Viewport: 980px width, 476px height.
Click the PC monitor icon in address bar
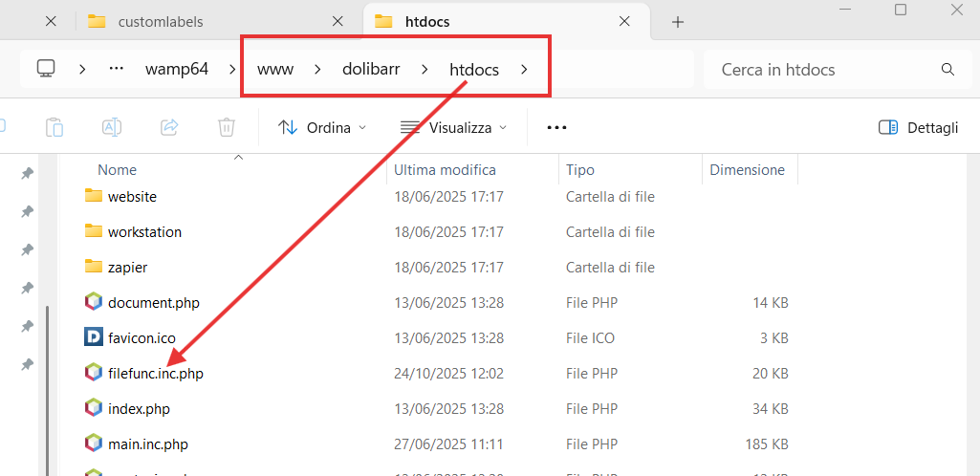click(46, 69)
